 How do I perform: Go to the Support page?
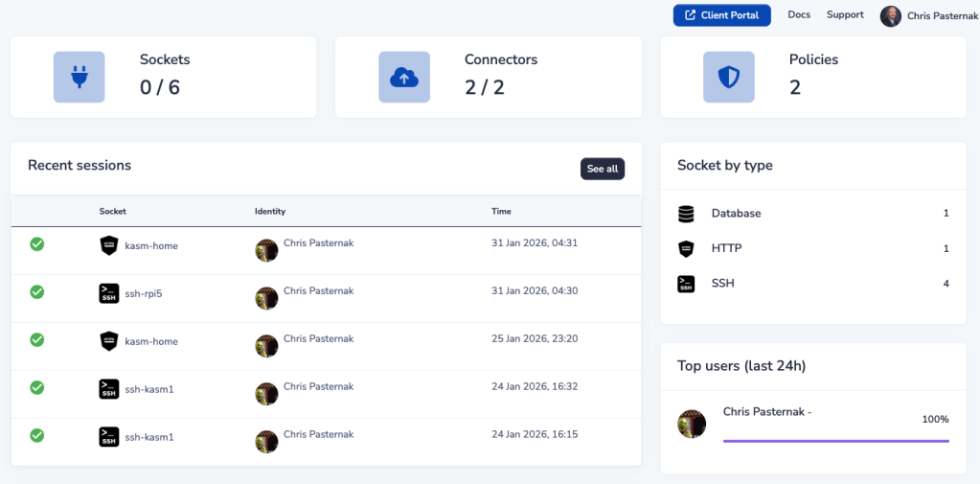tap(845, 15)
